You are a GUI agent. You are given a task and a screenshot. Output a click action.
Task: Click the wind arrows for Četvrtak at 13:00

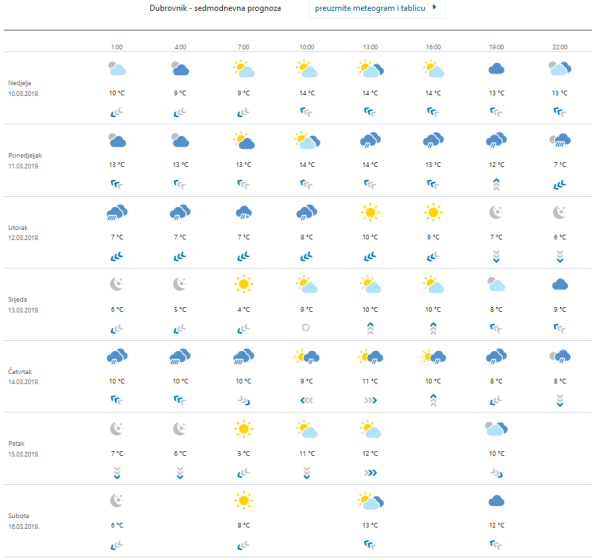coord(370,399)
